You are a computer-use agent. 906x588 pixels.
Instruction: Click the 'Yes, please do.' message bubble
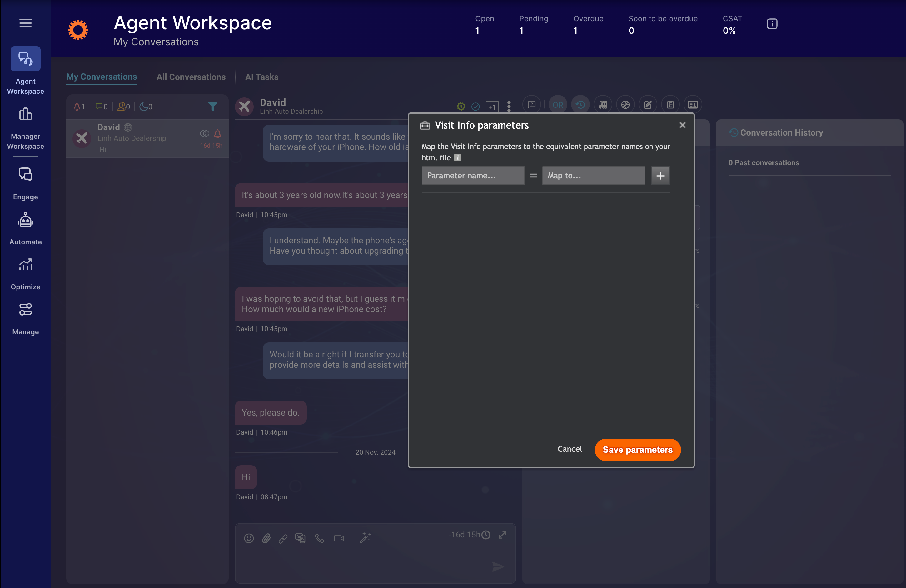(271, 412)
